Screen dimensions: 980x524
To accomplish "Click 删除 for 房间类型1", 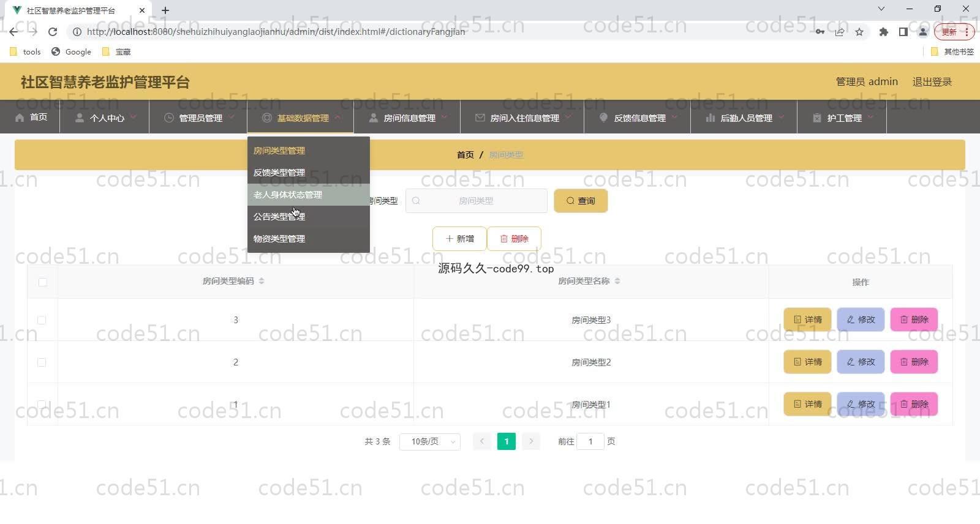I will (914, 404).
